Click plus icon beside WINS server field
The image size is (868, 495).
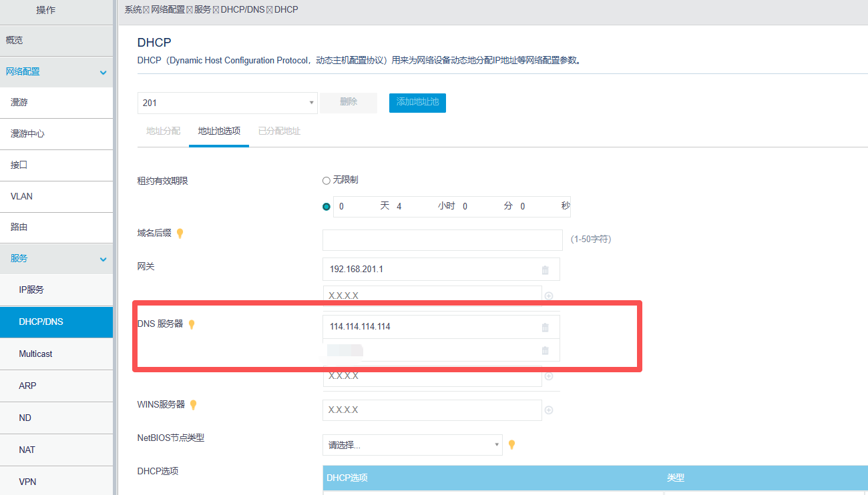(549, 410)
